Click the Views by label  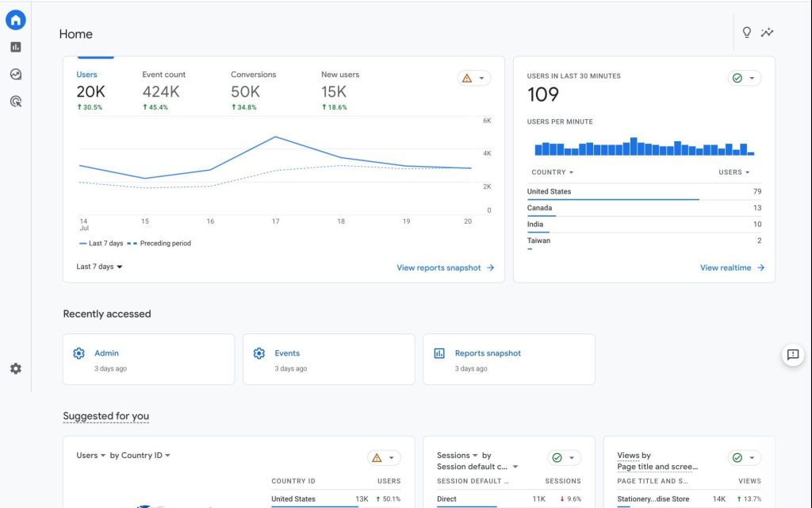pyautogui.click(x=634, y=456)
